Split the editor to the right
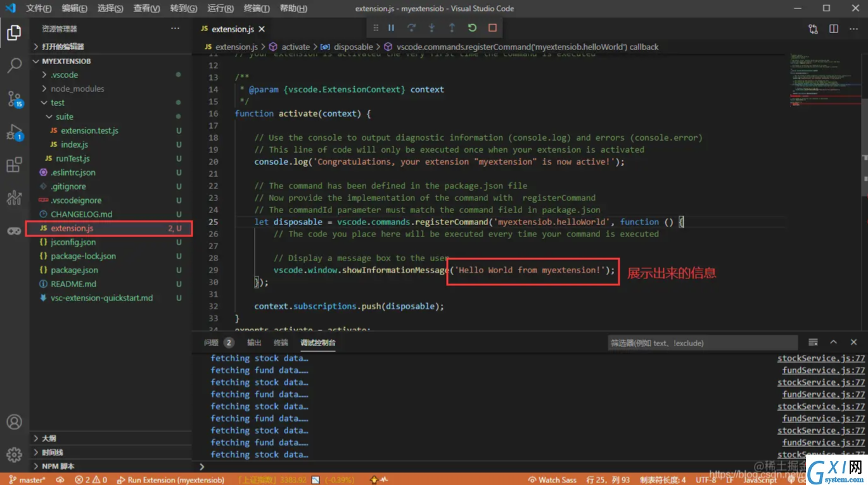Image resolution: width=868 pixels, height=485 pixels. pyautogui.click(x=834, y=29)
